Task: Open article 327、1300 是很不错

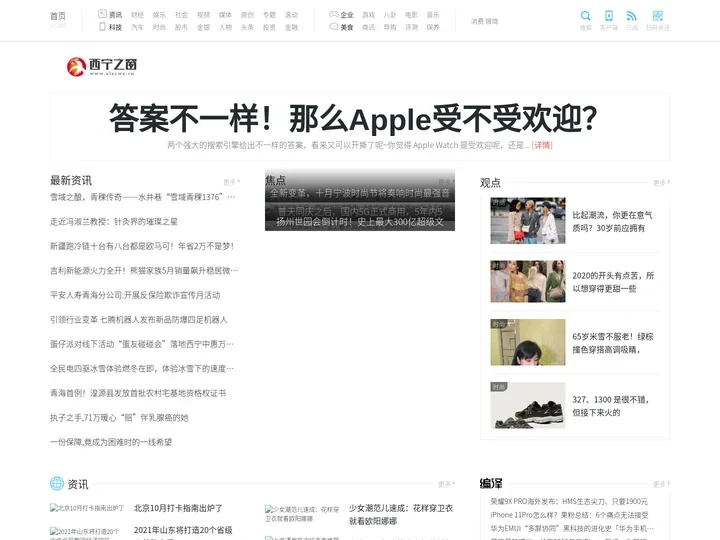Action: (x=610, y=406)
